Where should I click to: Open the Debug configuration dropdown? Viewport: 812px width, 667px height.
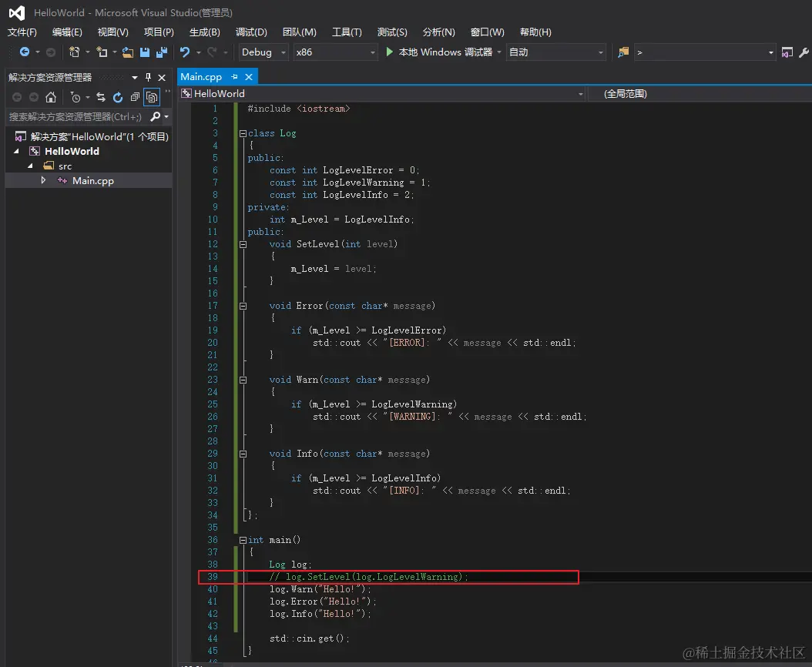[x=263, y=52]
